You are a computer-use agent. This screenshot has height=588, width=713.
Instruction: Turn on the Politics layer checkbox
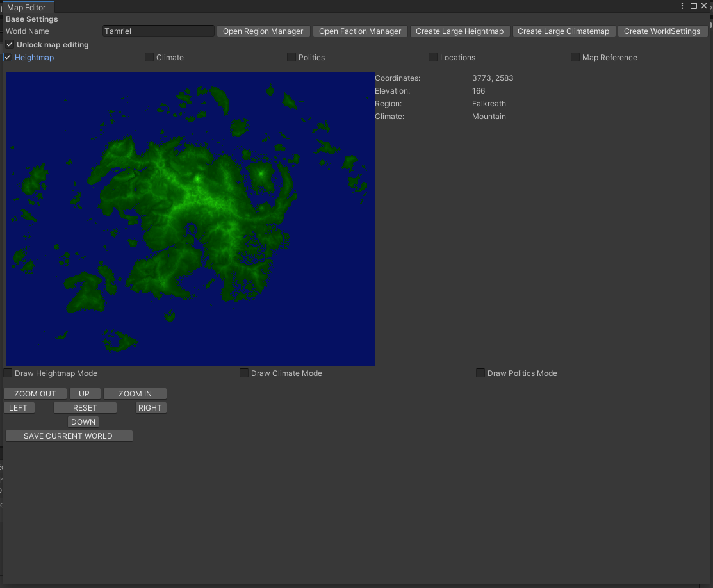(291, 58)
